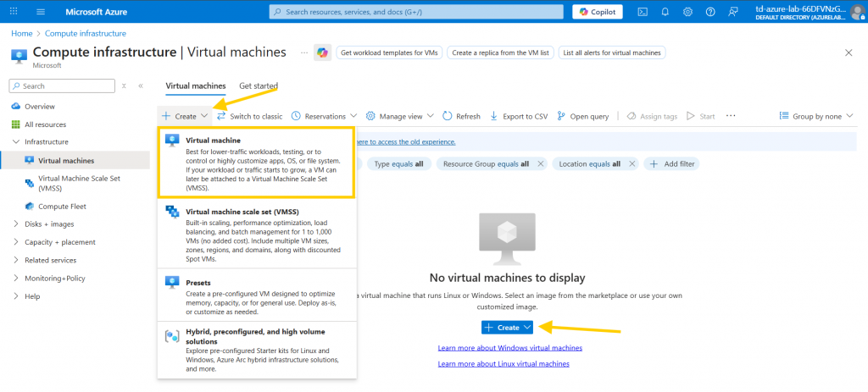Open Learn more about Windows virtual machines

[509, 348]
